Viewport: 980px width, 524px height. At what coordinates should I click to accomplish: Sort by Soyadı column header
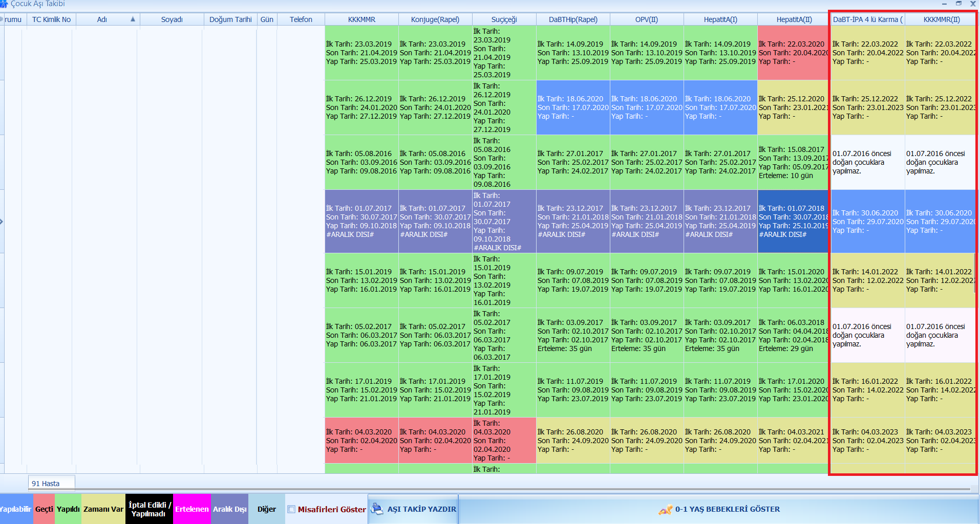tap(172, 19)
